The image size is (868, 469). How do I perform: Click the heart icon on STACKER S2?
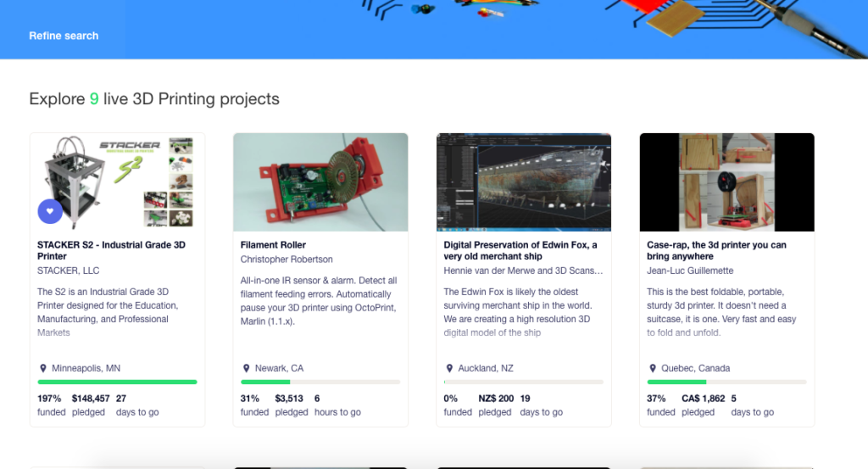coord(50,211)
